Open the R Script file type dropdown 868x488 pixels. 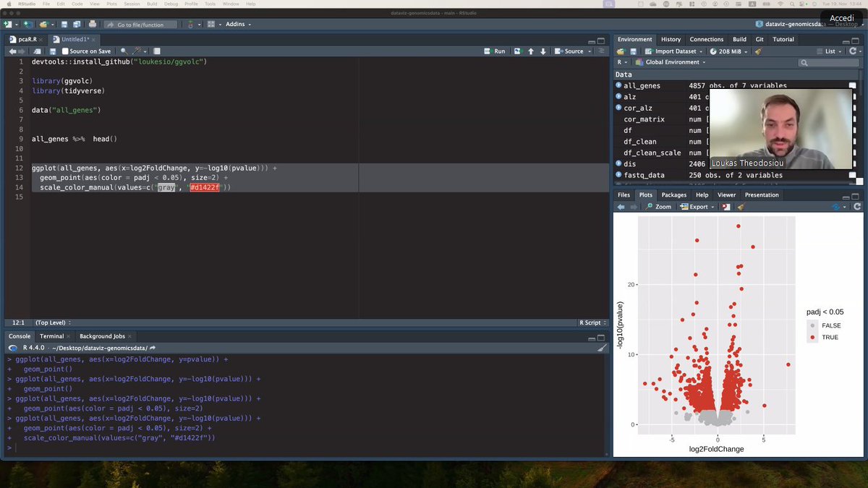click(593, 322)
